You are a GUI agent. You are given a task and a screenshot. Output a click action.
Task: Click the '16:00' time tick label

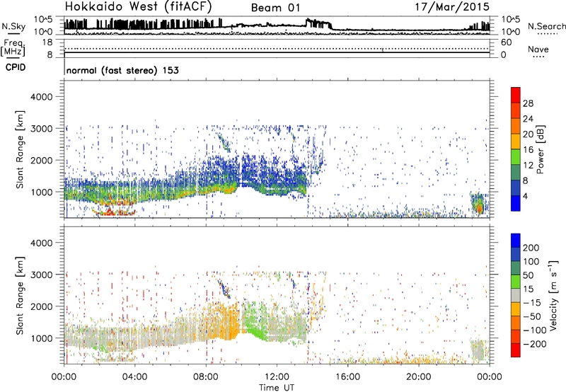pos(347,377)
